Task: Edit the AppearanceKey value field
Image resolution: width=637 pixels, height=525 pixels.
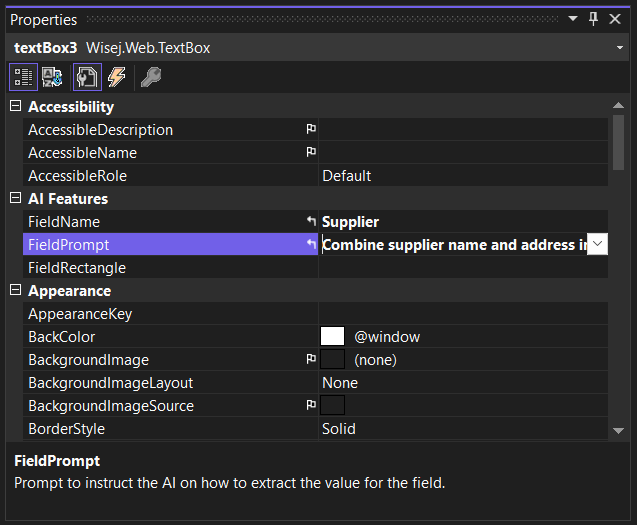Action: tap(464, 314)
